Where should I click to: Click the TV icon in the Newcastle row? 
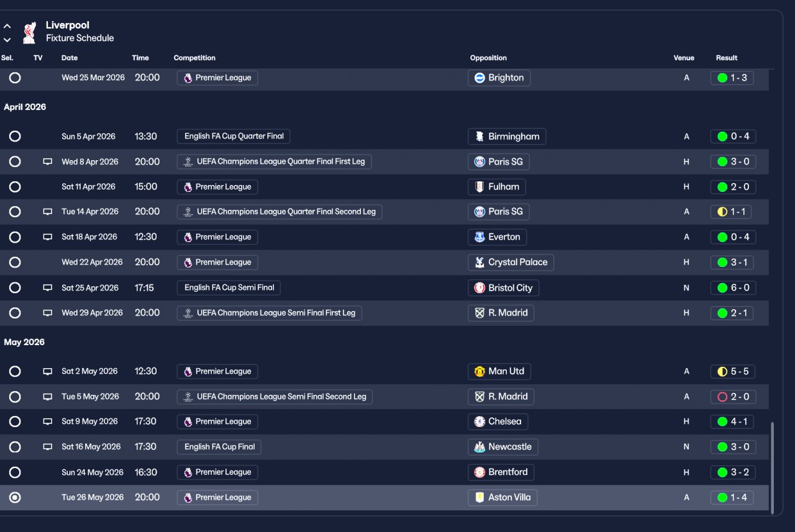[47, 447]
